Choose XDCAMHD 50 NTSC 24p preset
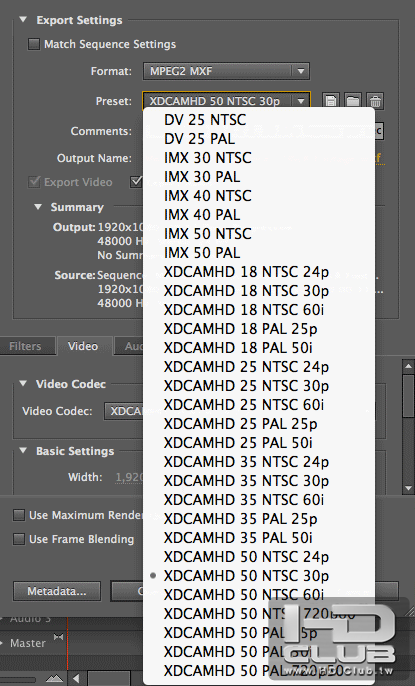415x686 pixels. [259, 556]
